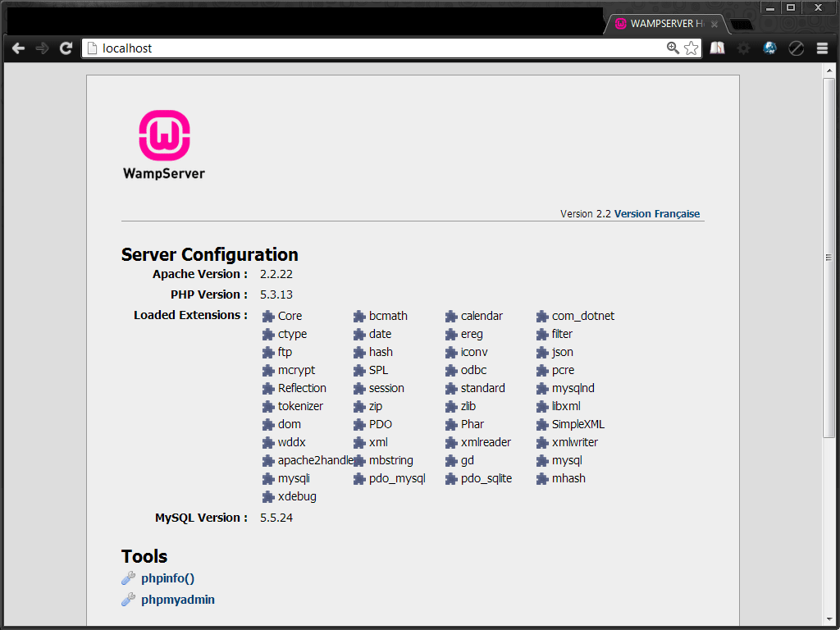Click the puzzle icon next to com_dotnet
This screenshot has height=630, width=840.
542,316
